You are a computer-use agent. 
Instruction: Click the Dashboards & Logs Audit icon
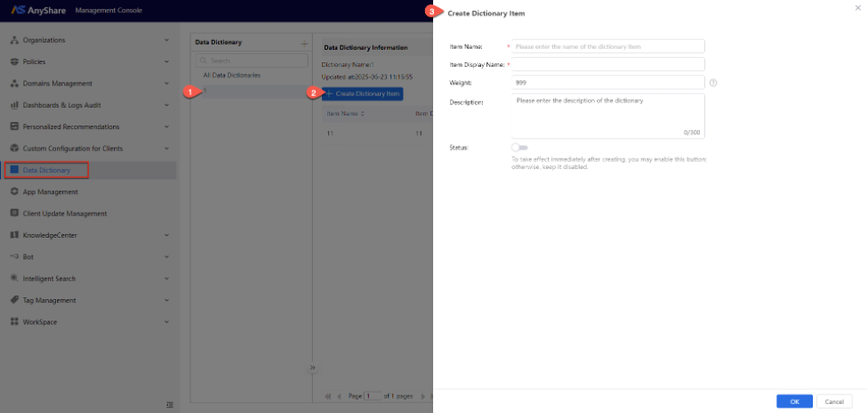pyautogui.click(x=15, y=105)
